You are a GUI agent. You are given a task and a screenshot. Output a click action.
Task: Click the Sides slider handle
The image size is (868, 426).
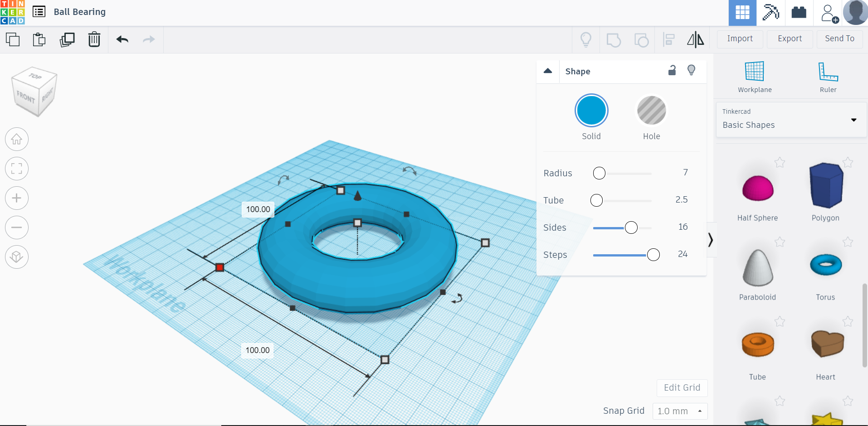pyautogui.click(x=631, y=228)
